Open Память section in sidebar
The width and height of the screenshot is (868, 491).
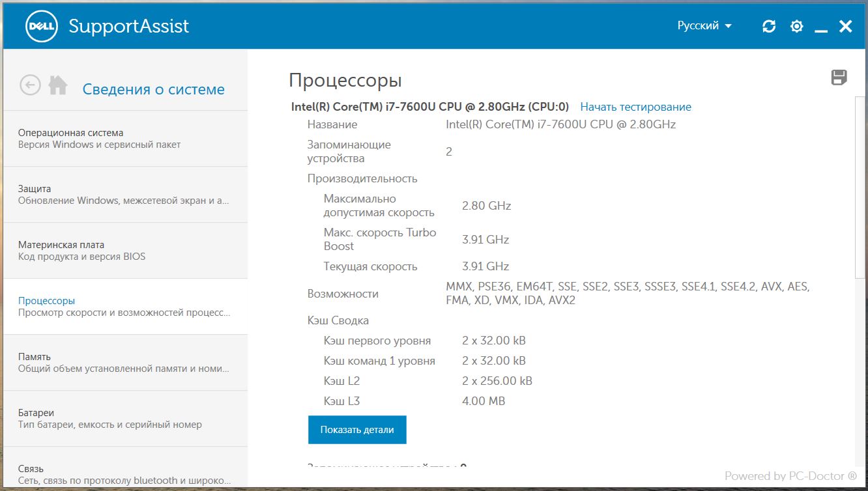pos(125,362)
